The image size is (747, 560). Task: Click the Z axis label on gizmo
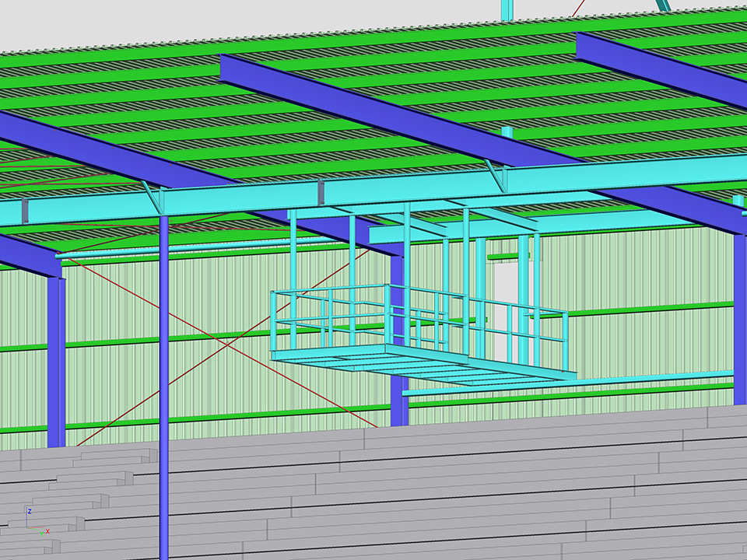pyautogui.click(x=30, y=511)
